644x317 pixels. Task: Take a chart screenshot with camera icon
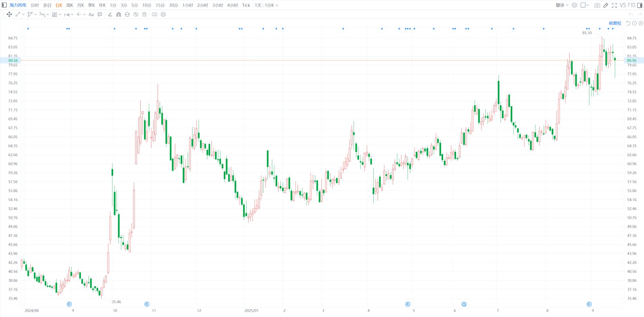(x=597, y=5)
